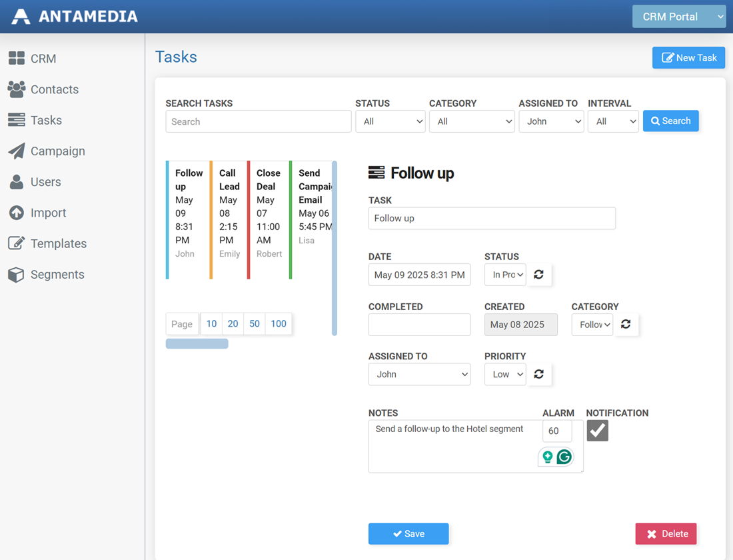
Task: Click the Users person icon
Action: [17, 181]
